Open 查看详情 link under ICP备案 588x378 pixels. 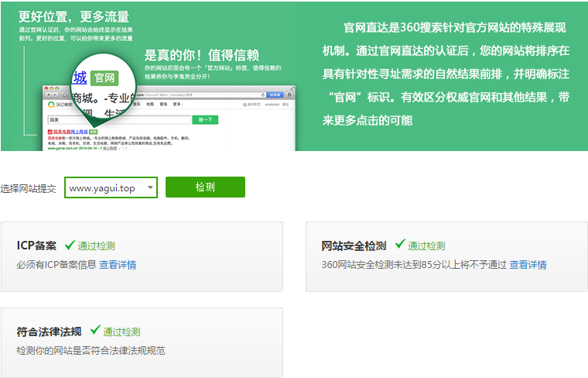point(118,265)
